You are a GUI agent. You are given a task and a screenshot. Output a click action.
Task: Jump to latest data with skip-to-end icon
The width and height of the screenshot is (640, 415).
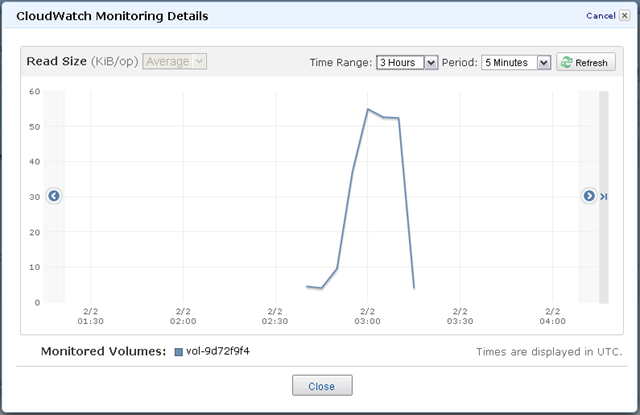pos(603,196)
